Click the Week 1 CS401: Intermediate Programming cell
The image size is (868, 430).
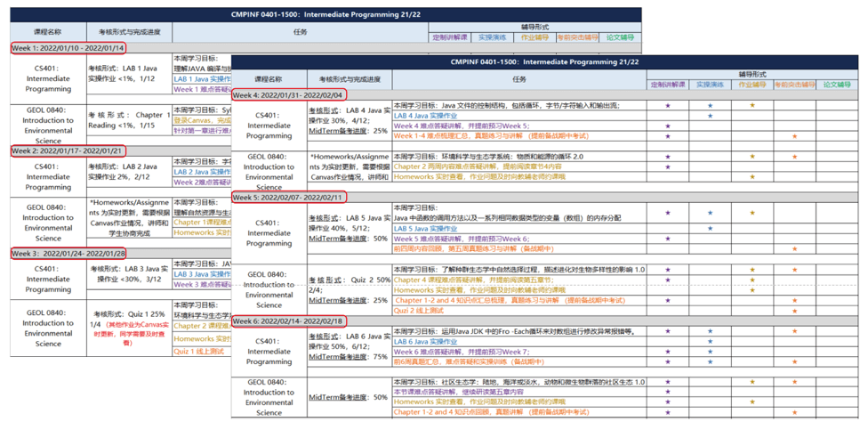tap(48, 78)
